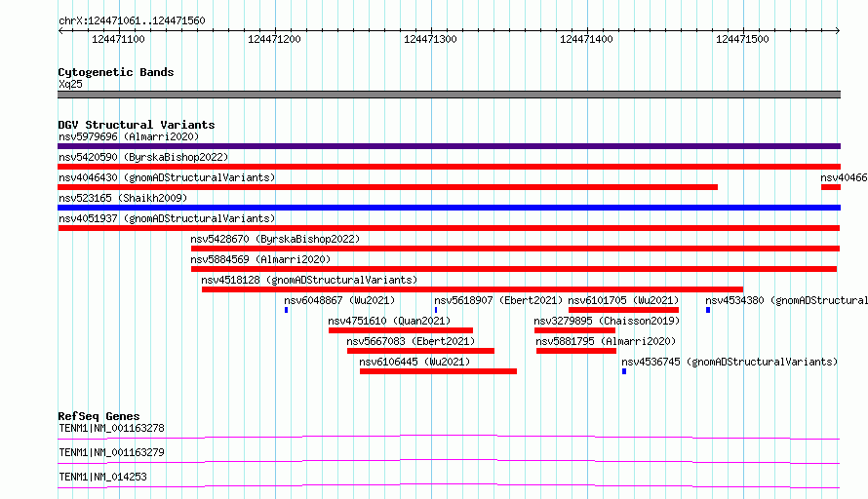Click the DGV Structural Variants track heading

[x=137, y=125]
